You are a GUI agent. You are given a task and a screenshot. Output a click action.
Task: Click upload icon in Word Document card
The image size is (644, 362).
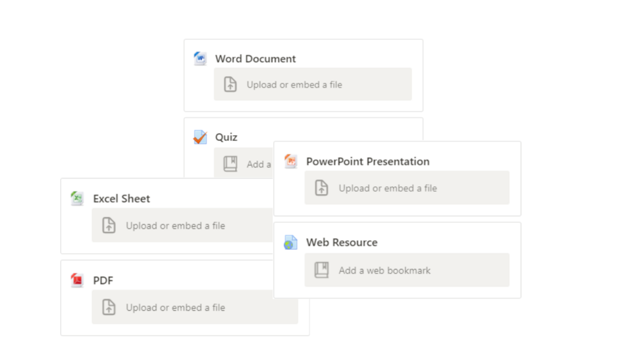click(231, 85)
